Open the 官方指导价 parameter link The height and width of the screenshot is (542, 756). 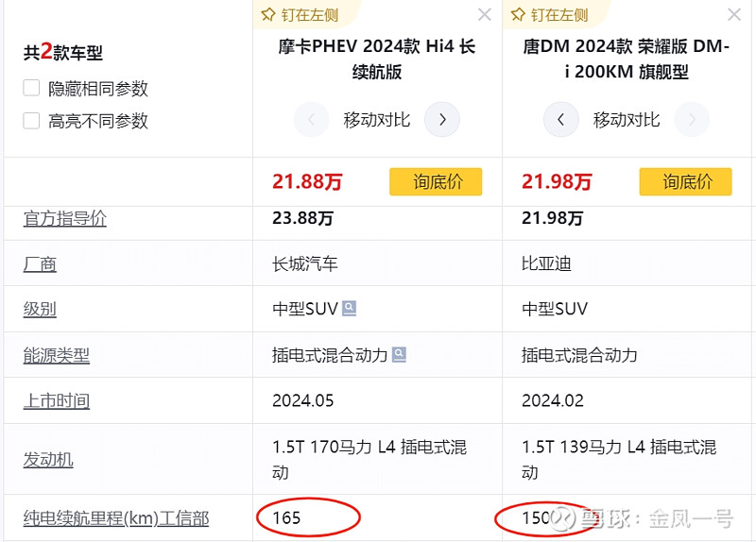tap(64, 219)
